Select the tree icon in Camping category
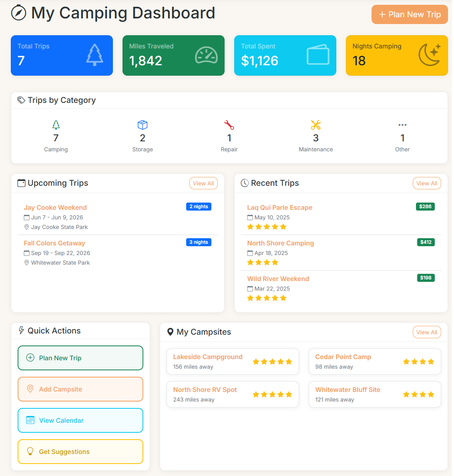Viewport: 454px width, 476px height. 56,125
